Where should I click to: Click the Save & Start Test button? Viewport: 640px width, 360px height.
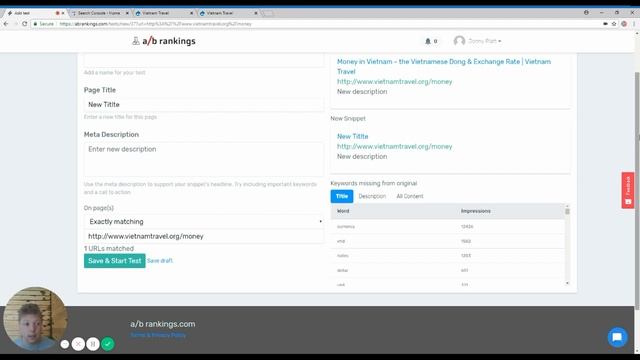(115, 261)
